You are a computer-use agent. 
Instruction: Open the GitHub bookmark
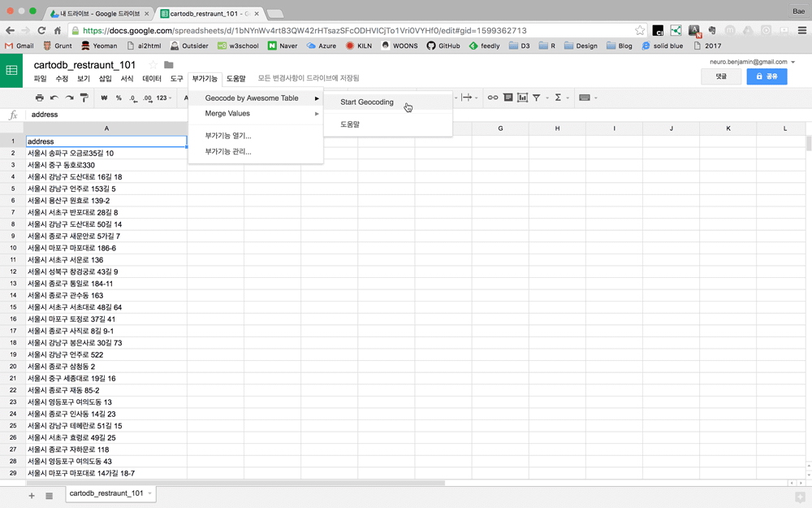tap(443, 46)
